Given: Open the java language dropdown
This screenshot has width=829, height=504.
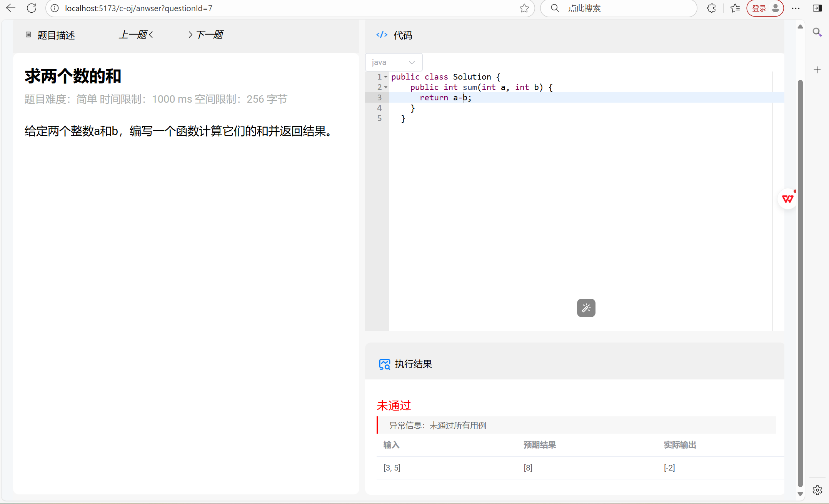Looking at the screenshot, I should pos(393,62).
